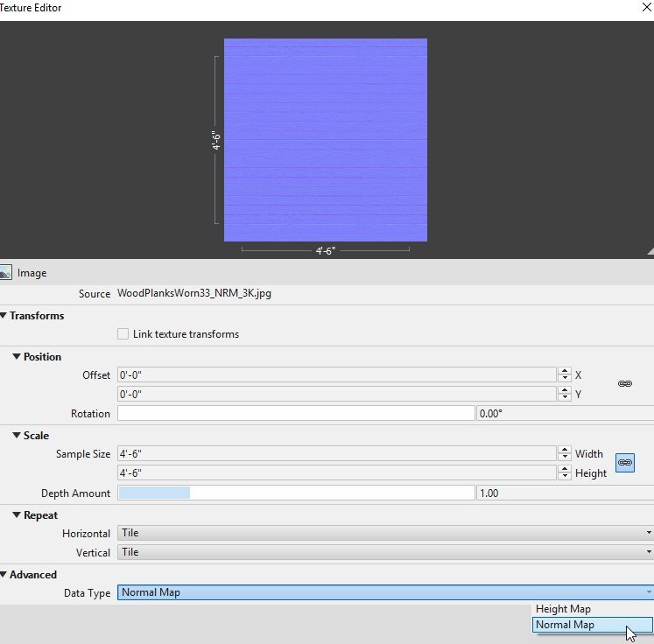Collapse the Position section
Image resolution: width=654 pixels, height=644 pixels.
click(x=17, y=356)
